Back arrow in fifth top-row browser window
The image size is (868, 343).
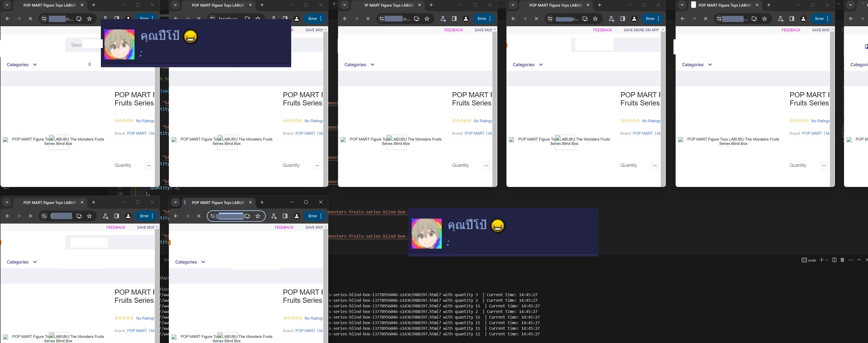[x=683, y=19]
